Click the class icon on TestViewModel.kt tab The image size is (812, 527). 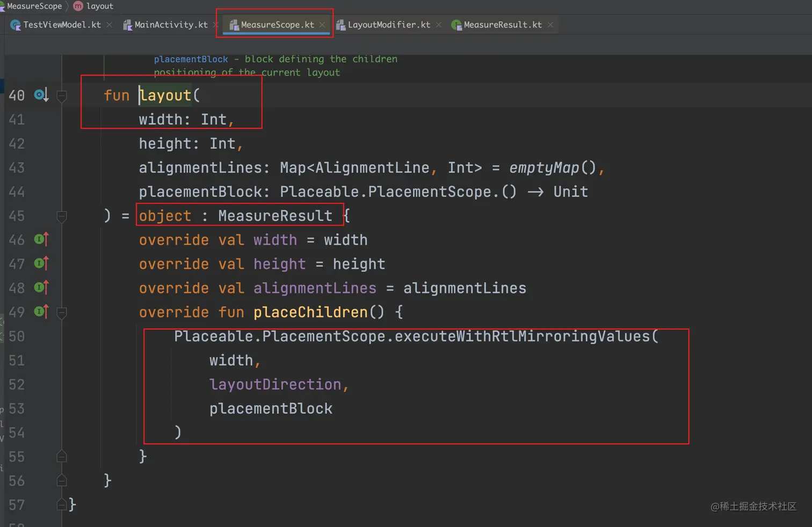[x=16, y=25]
